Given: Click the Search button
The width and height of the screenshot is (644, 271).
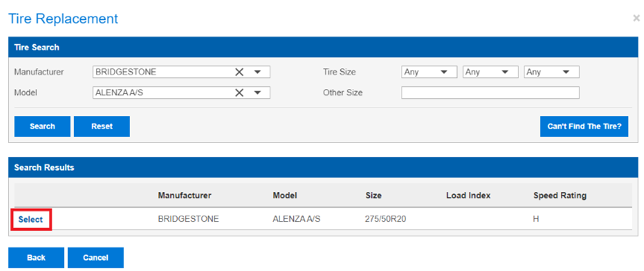Looking at the screenshot, I should click(42, 127).
